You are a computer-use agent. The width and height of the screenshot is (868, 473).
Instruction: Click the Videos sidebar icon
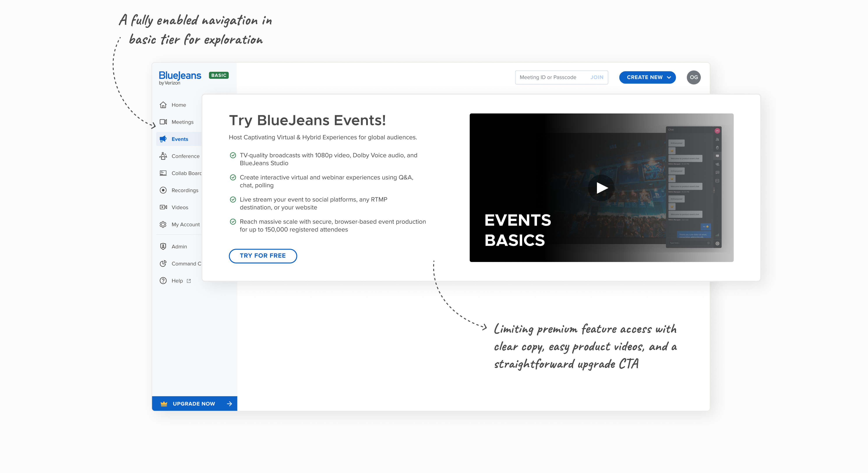pyautogui.click(x=163, y=207)
